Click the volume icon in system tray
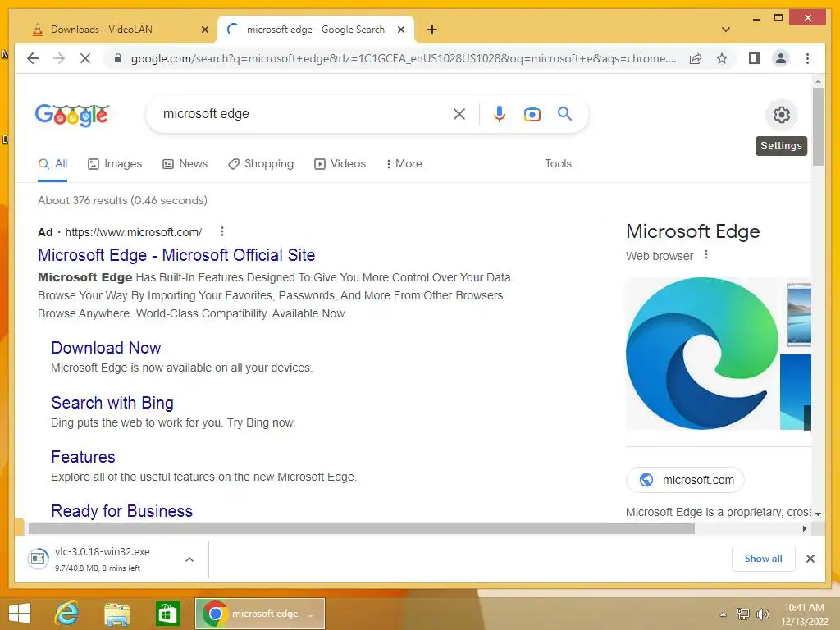Viewport: 840px width, 630px height. (x=762, y=614)
